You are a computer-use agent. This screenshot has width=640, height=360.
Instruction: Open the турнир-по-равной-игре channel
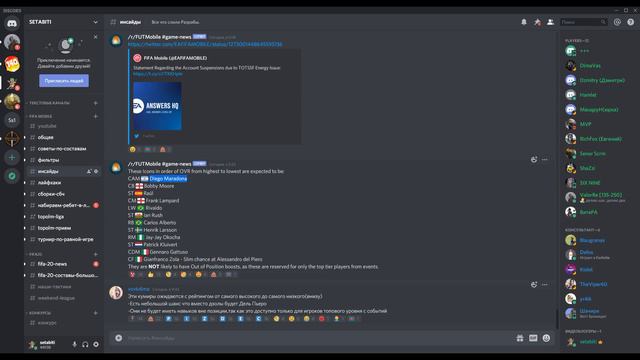(64, 239)
